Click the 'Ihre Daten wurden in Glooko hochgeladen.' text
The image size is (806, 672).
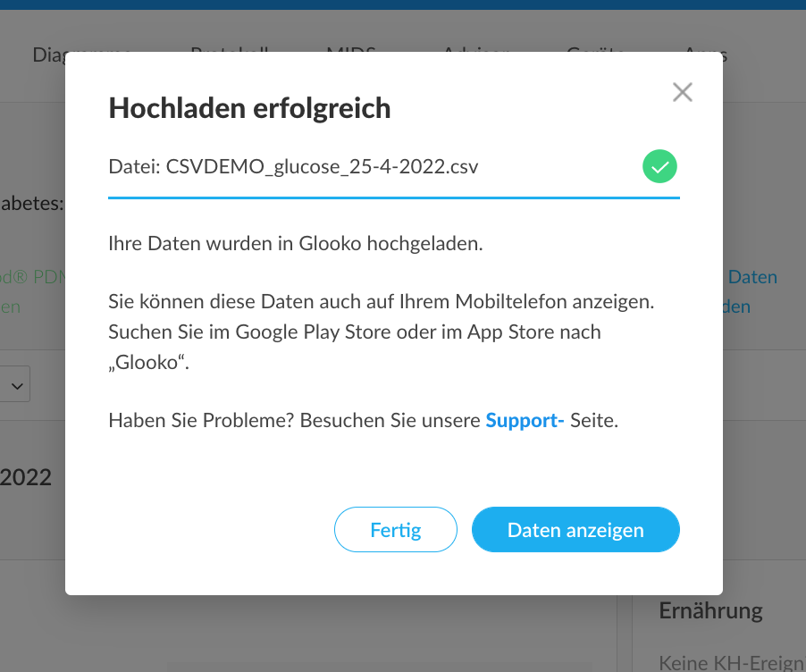tap(296, 243)
